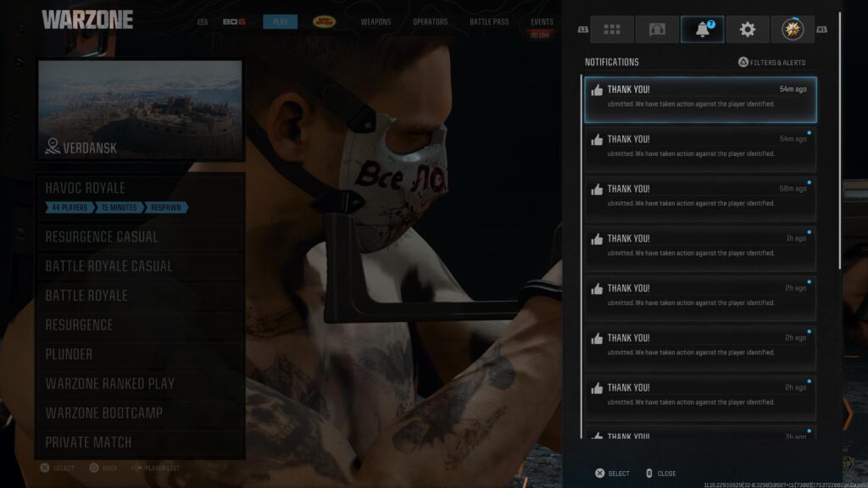Click the Close button icon in footer
868x488 pixels.
648,473
